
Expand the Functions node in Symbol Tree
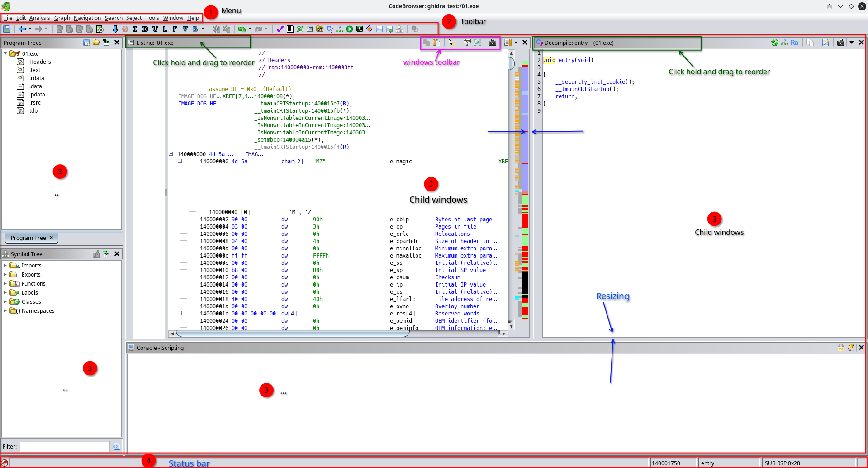pos(5,284)
